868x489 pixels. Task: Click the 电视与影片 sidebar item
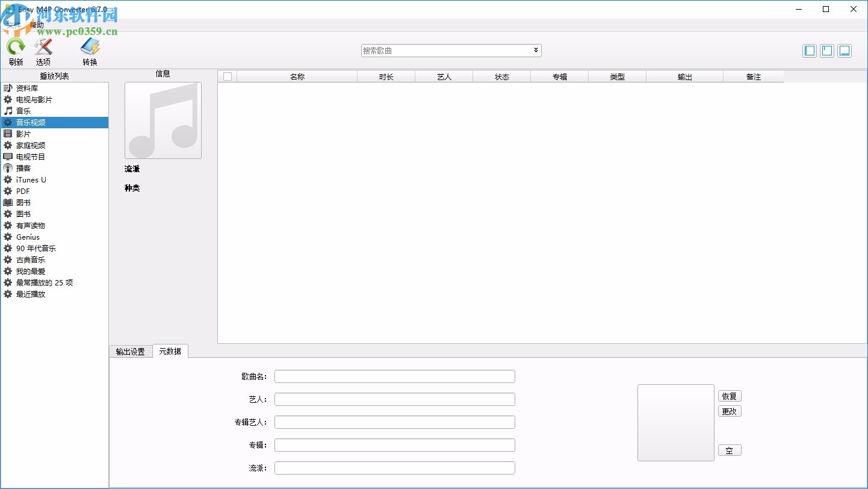(33, 99)
